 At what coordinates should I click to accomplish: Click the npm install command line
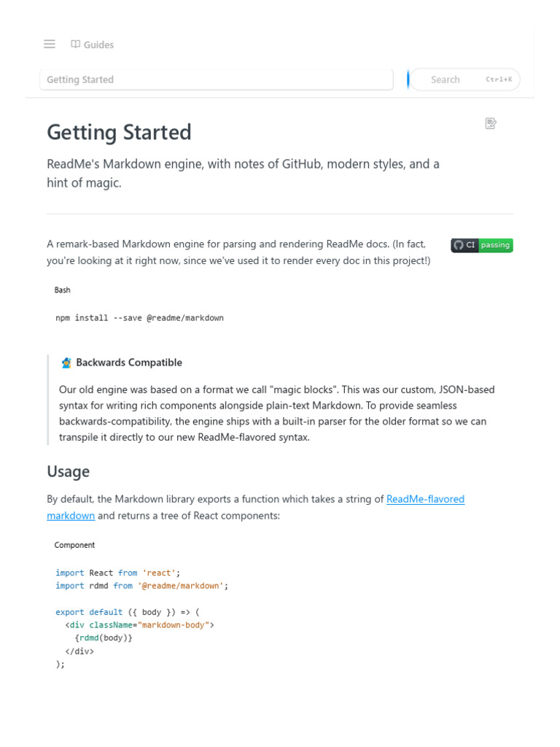tap(139, 318)
